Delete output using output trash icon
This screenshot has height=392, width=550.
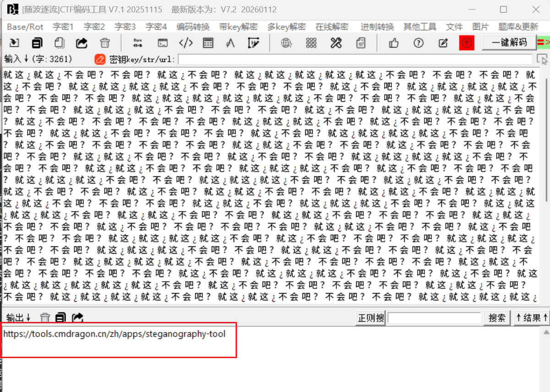pyautogui.click(x=45, y=317)
